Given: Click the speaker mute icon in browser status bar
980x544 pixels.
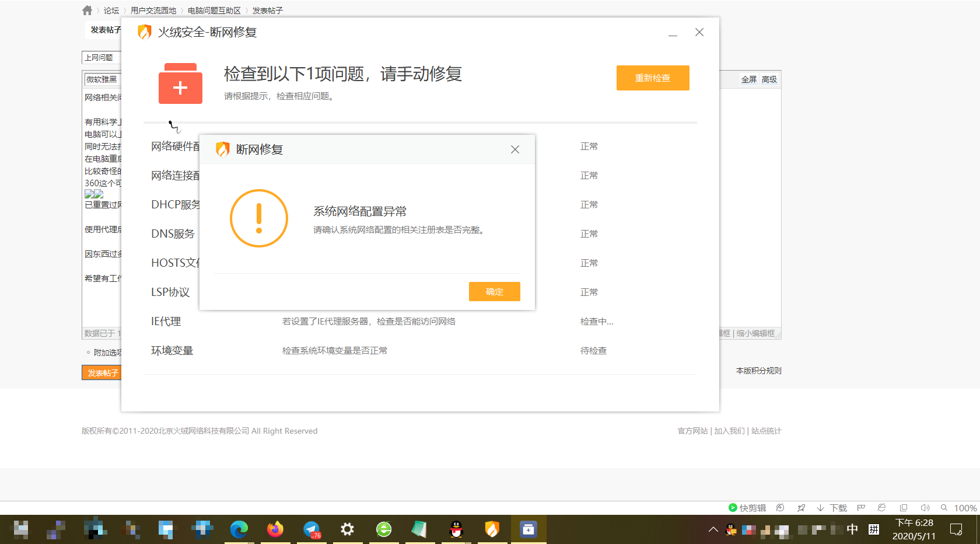Looking at the screenshot, I should click(925, 508).
